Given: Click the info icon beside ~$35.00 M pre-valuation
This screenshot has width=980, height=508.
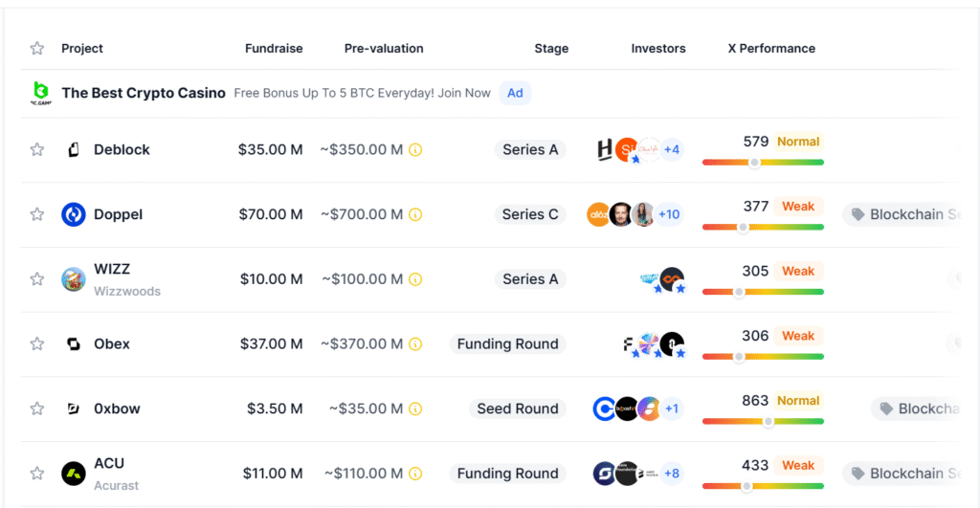Looking at the screenshot, I should (415, 409).
